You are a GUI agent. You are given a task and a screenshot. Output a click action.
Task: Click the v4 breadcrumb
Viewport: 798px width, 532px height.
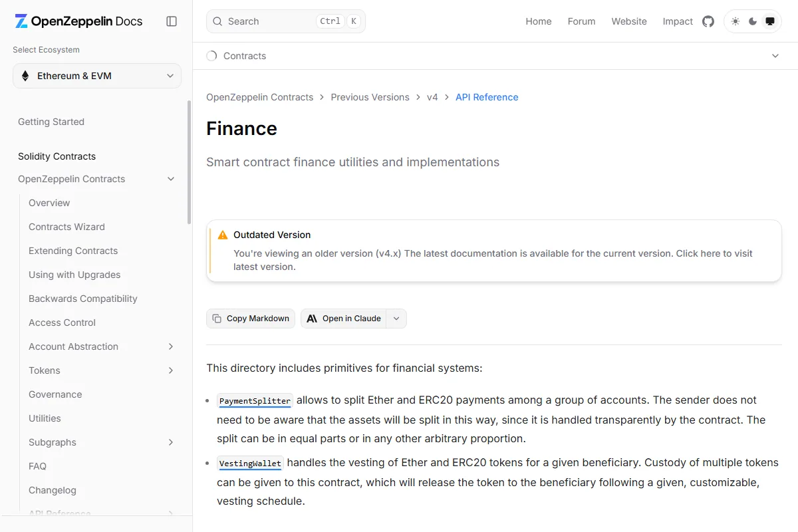click(x=432, y=97)
